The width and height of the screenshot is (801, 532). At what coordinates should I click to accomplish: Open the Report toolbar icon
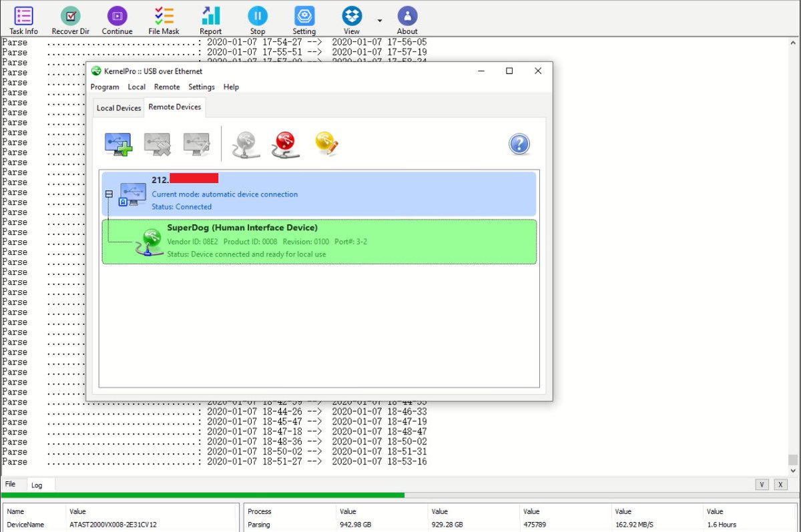210,21
